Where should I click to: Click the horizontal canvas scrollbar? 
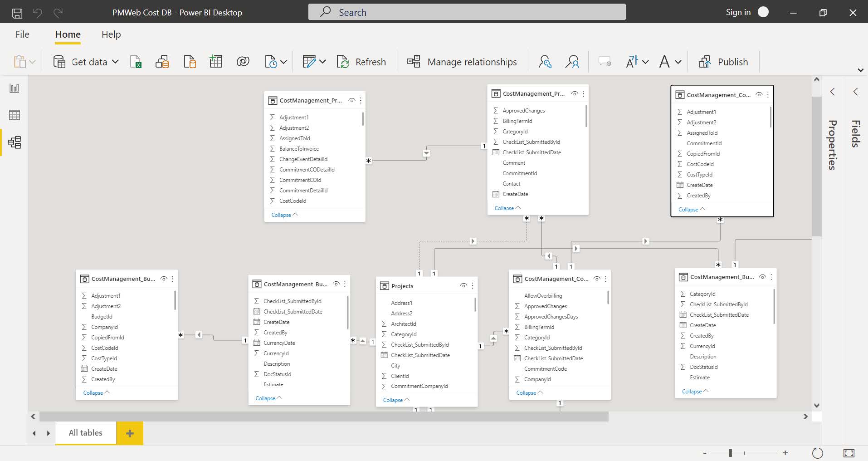pyautogui.click(x=324, y=417)
